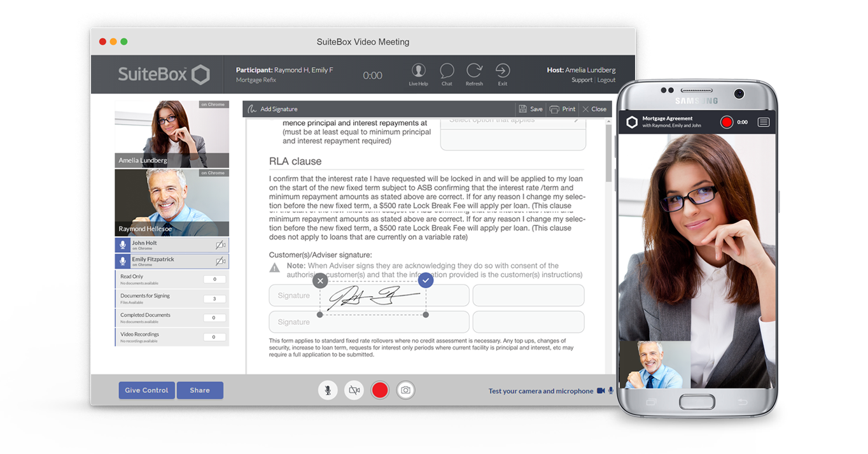
Task: Click Test your camera and microphone link
Action: coord(541,391)
